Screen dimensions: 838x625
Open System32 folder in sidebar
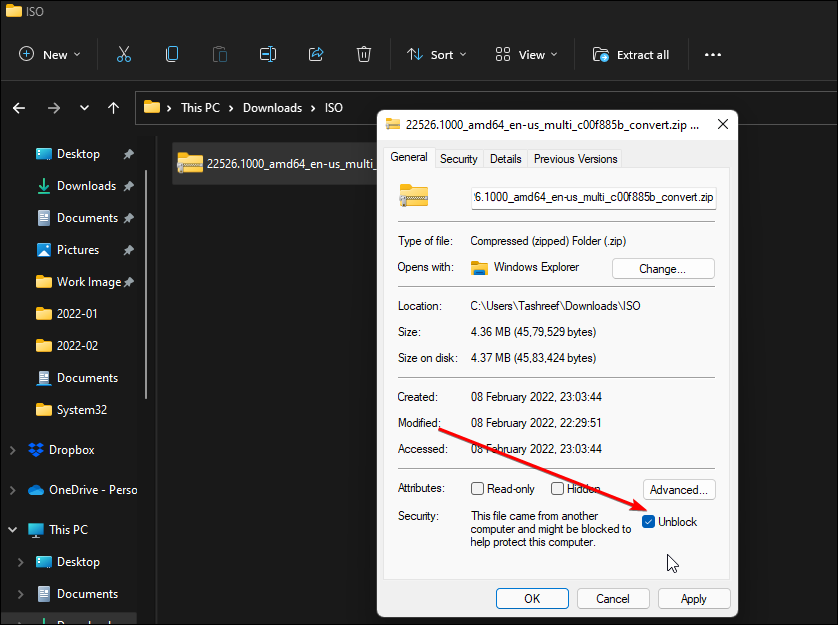[x=71, y=410]
